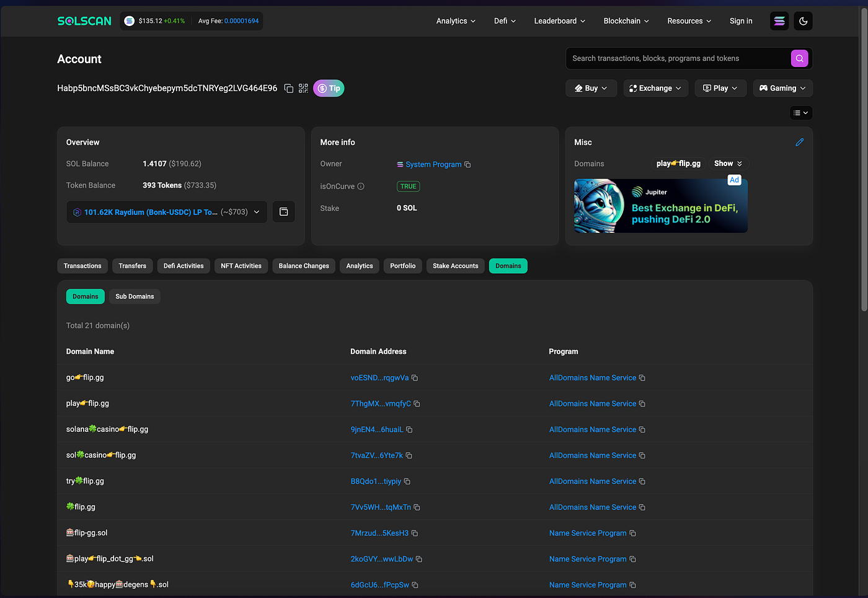Viewport: 868px width, 598px height.
Task: Copy domain address 7ThgMX...vmqfyC
Action: [x=417, y=403]
